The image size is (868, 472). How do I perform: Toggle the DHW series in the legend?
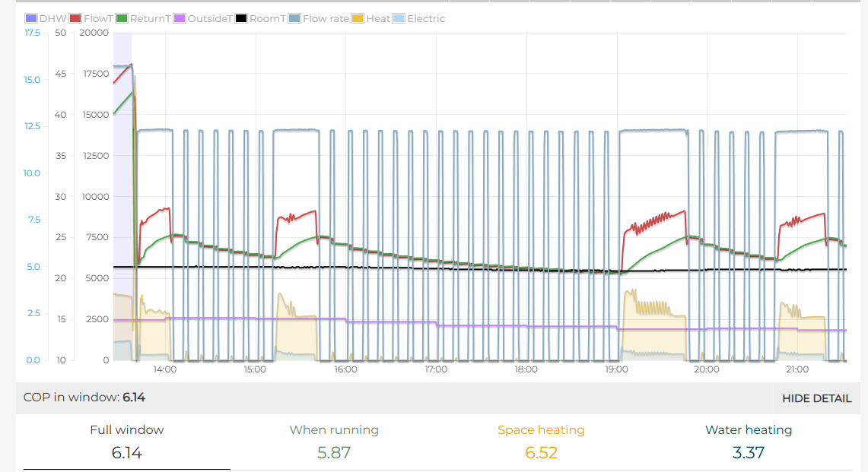tap(46, 18)
